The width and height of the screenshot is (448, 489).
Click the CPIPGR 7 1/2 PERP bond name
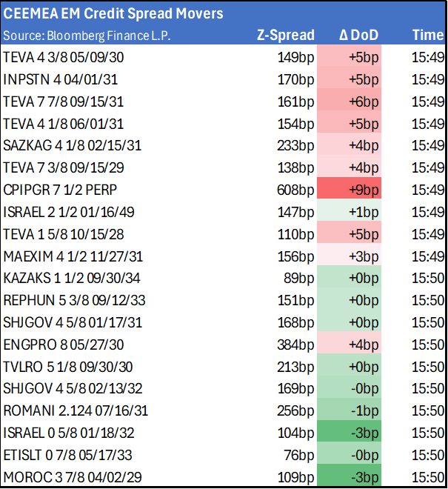(x=54, y=189)
